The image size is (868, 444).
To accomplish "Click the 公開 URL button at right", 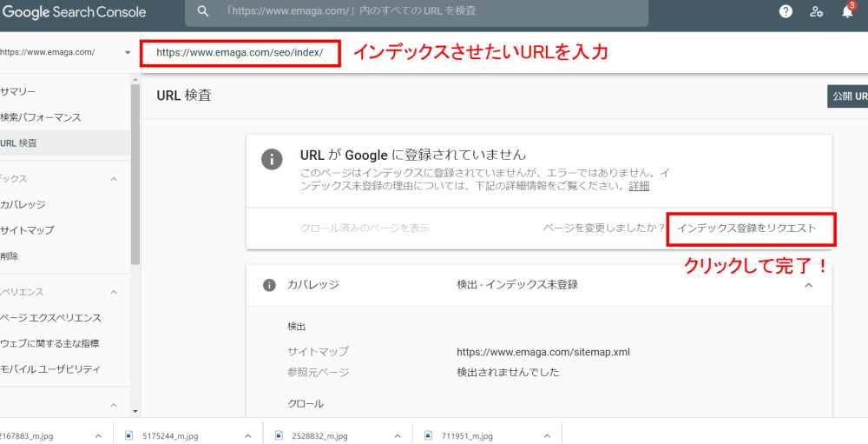I will click(x=848, y=96).
